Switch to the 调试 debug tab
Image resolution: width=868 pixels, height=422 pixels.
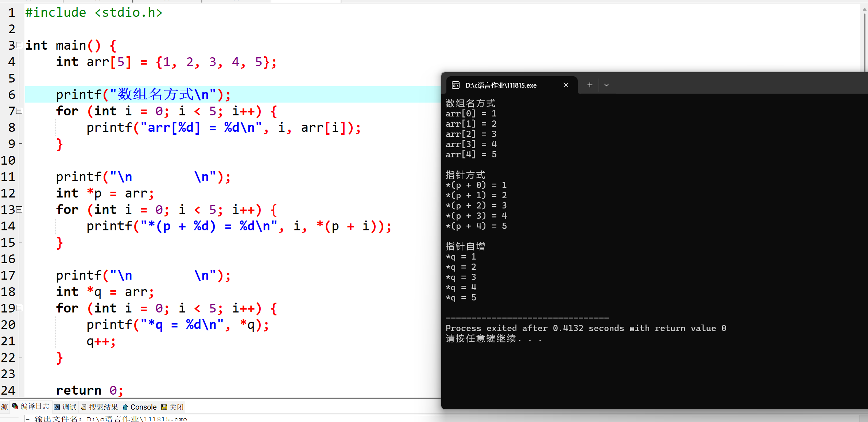pyautogui.click(x=69, y=407)
